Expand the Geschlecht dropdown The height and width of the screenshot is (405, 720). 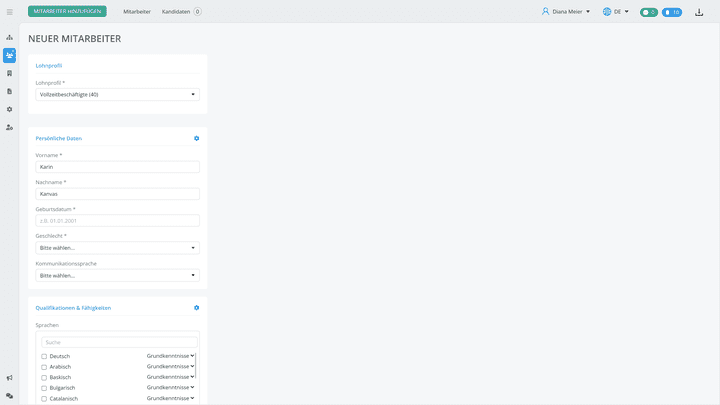coord(117,247)
